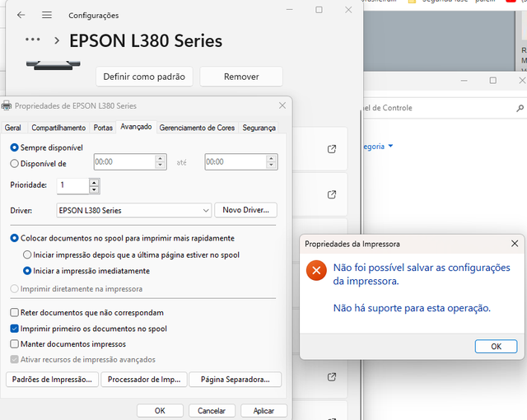The image size is (527, 420).
Task: Expand the Categoria view dropdown in Painel de Controle
Action: tap(390, 146)
